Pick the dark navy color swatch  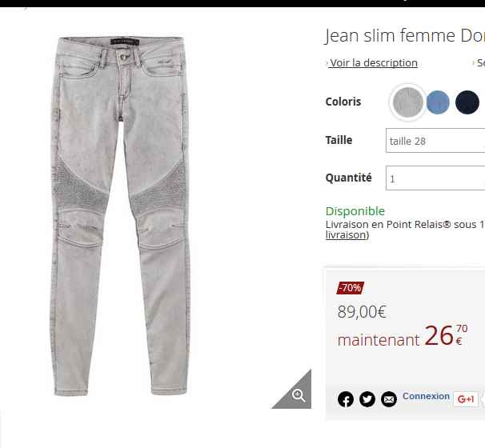click(x=467, y=102)
